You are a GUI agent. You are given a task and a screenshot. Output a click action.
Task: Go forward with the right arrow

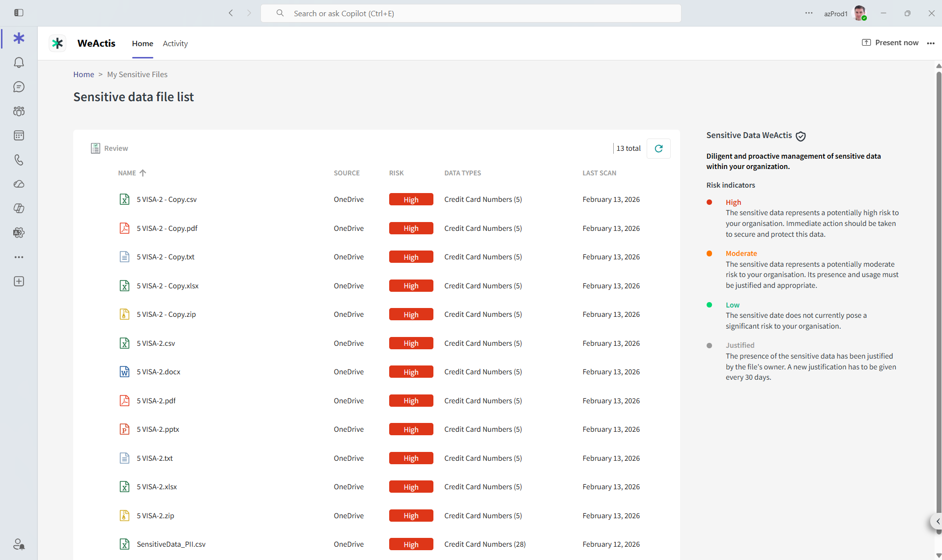coord(249,13)
